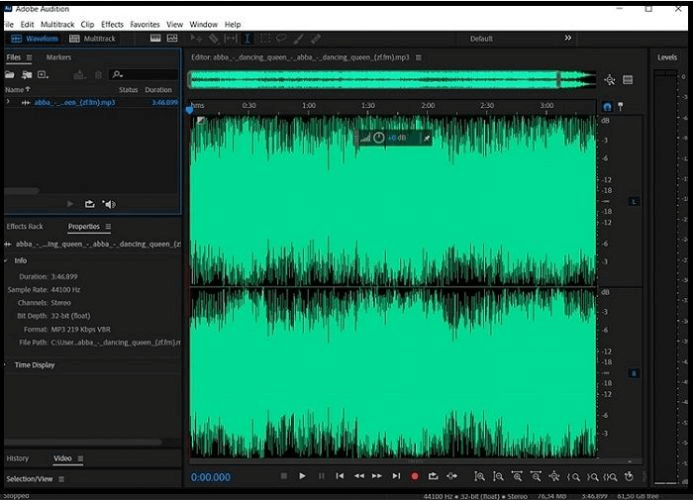
Task: Switch to the Markers tab
Action: [58, 57]
